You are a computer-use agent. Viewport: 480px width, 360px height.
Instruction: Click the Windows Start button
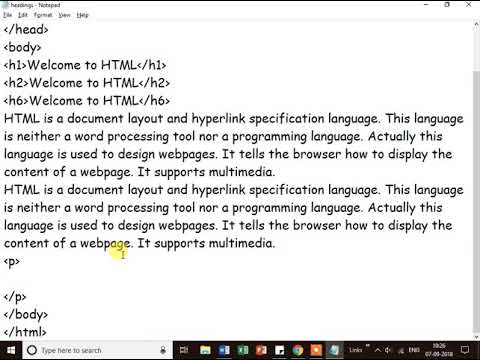coord(11,350)
